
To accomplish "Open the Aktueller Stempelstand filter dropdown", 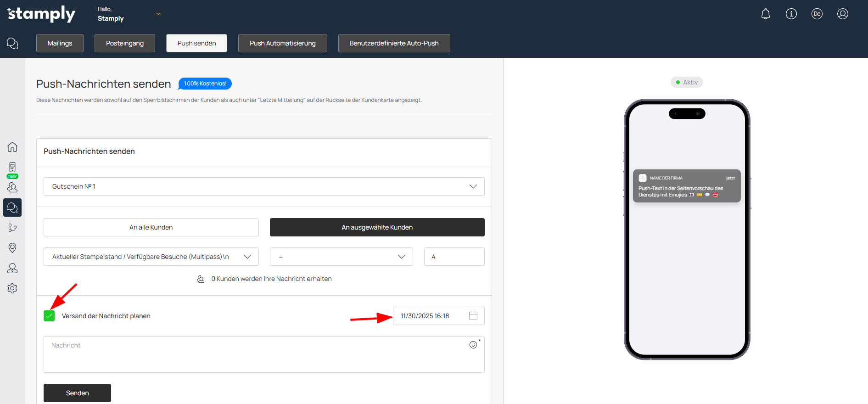I will pyautogui.click(x=151, y=257).
